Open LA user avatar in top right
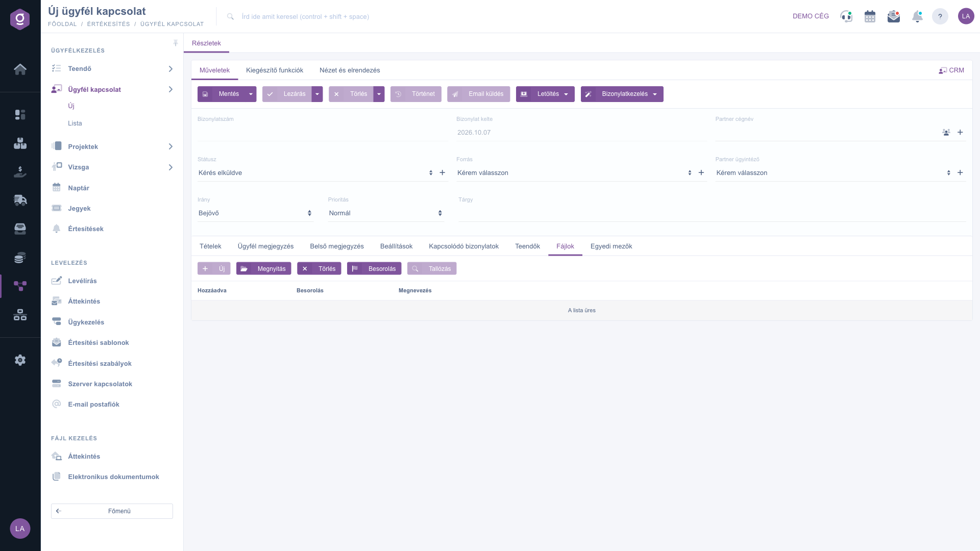This screenshot has width=980, height=551. (966, 16)
